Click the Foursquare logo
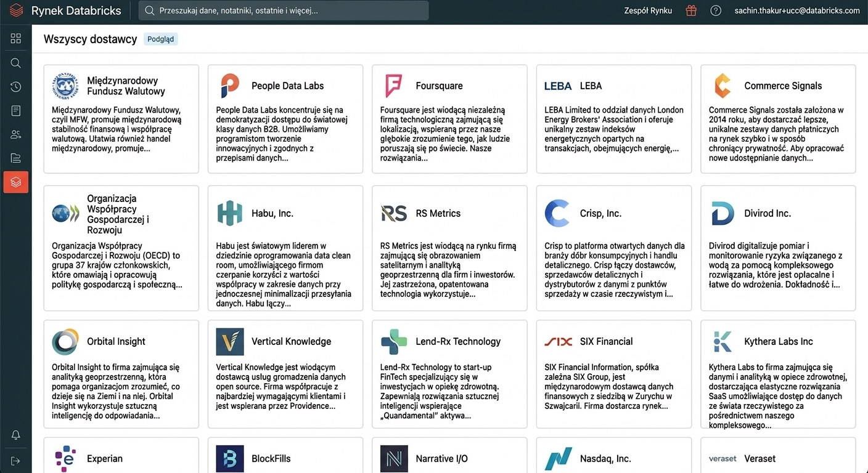The height and width of the screenshot is (473, 868). pyautogui.click(x=394, y=86)
